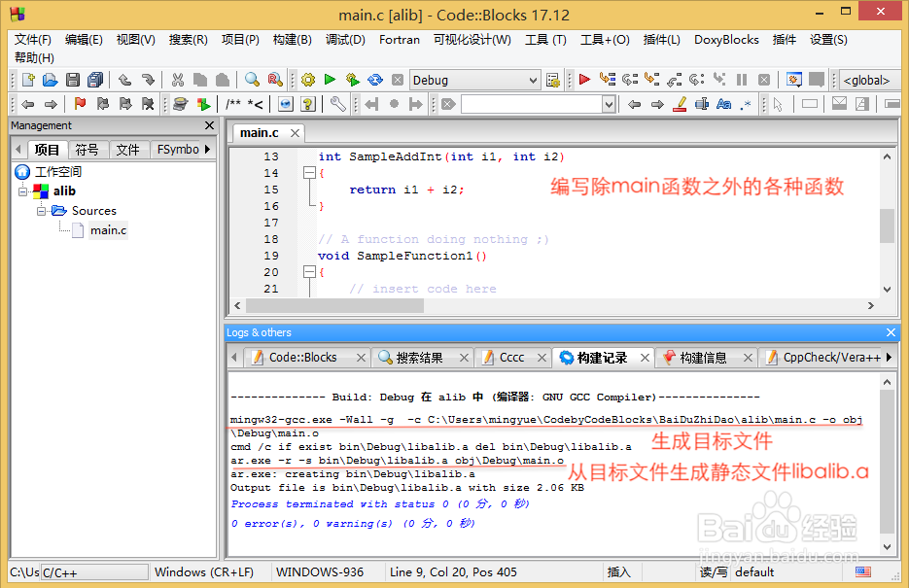Image resolution: width=909 pixels, height=588 pixels.
Task: Click the Save all files icon
Action: click(x=95, y=80)
